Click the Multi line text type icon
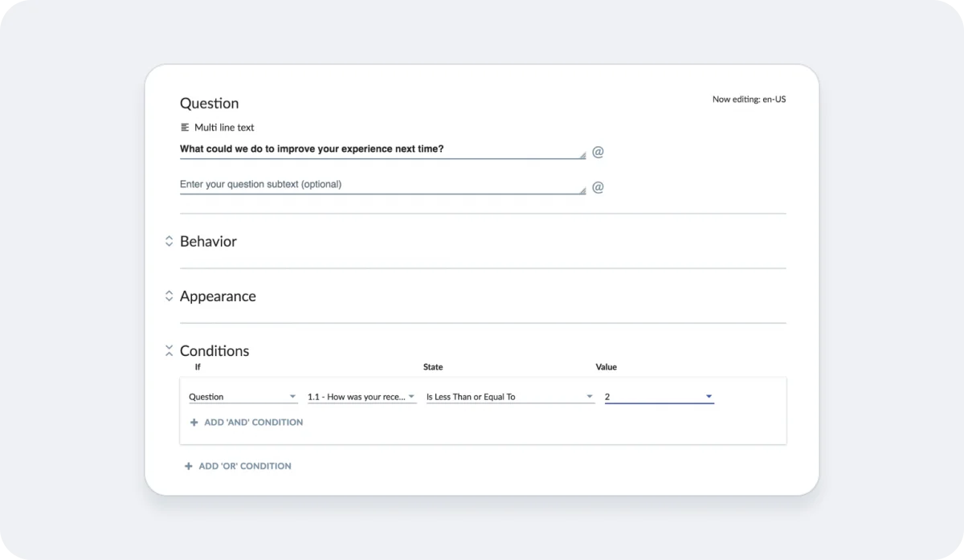Screen dimensions: 964x560 tap(185, 128)
